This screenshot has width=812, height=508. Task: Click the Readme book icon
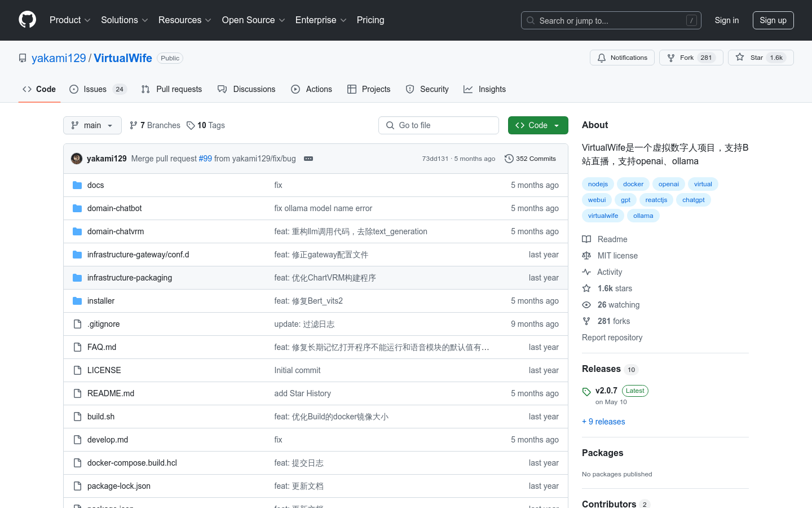pos(586,239)
